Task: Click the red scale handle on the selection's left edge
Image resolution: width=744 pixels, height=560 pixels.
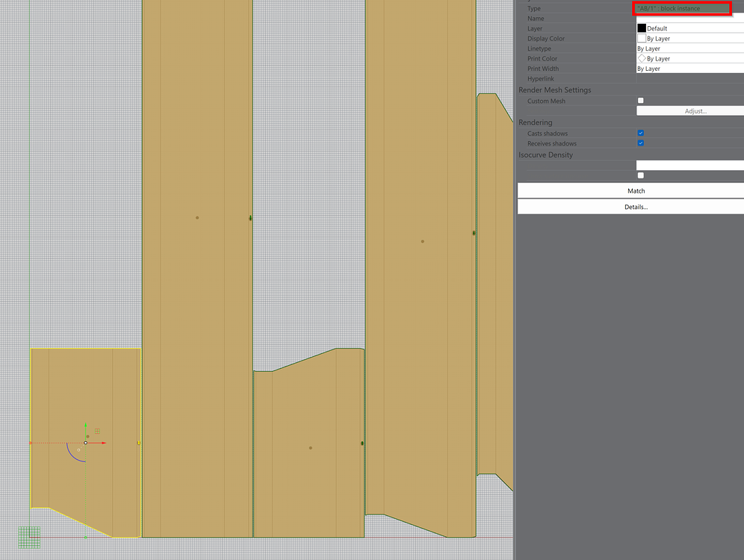Action: tap(31, 443)
